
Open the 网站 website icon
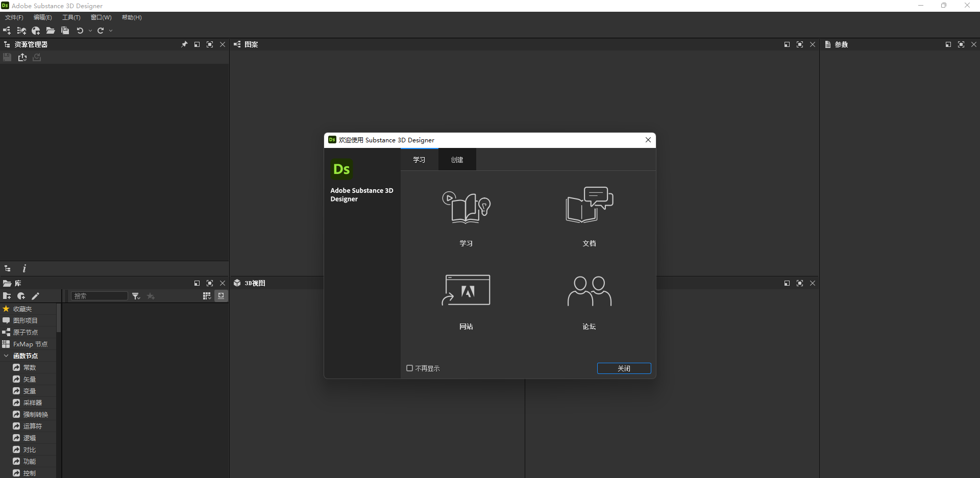(x=466, y=290)
